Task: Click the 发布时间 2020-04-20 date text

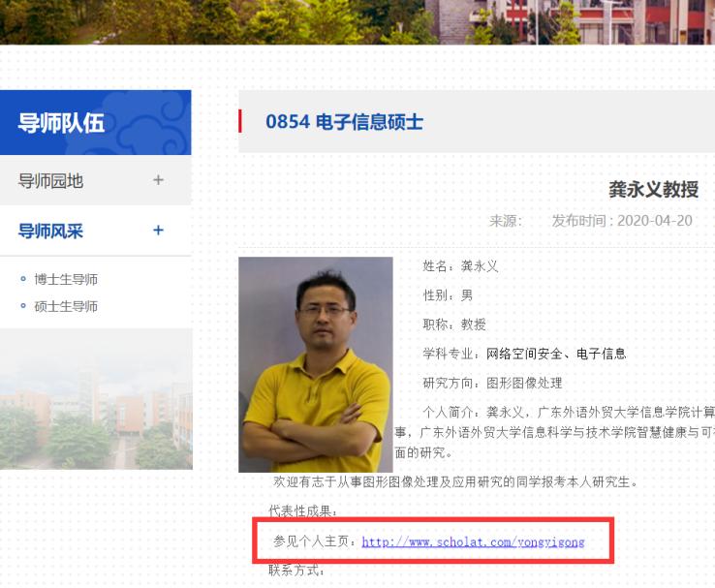Action: [x=622, y=221]
